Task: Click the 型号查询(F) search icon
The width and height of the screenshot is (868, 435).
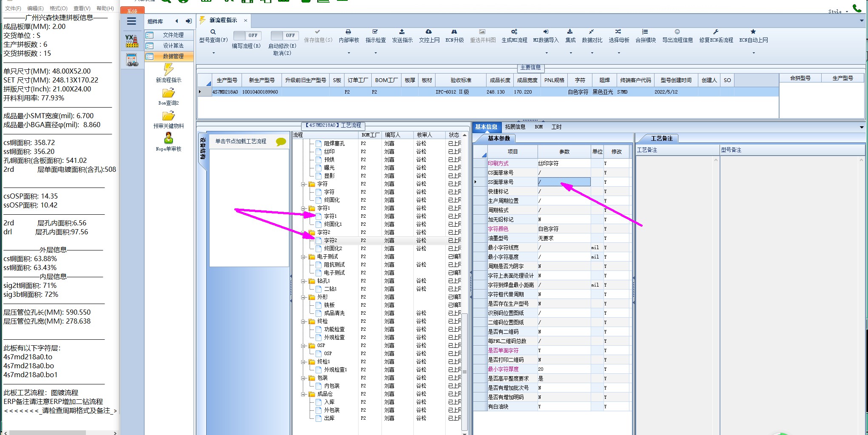Action: pos(213,32)
